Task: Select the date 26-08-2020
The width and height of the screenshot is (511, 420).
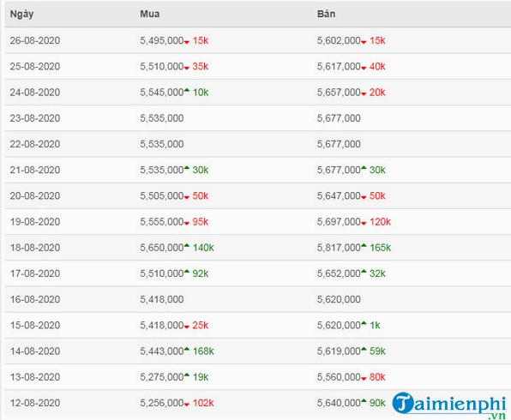Action: [x=35, y=40]
